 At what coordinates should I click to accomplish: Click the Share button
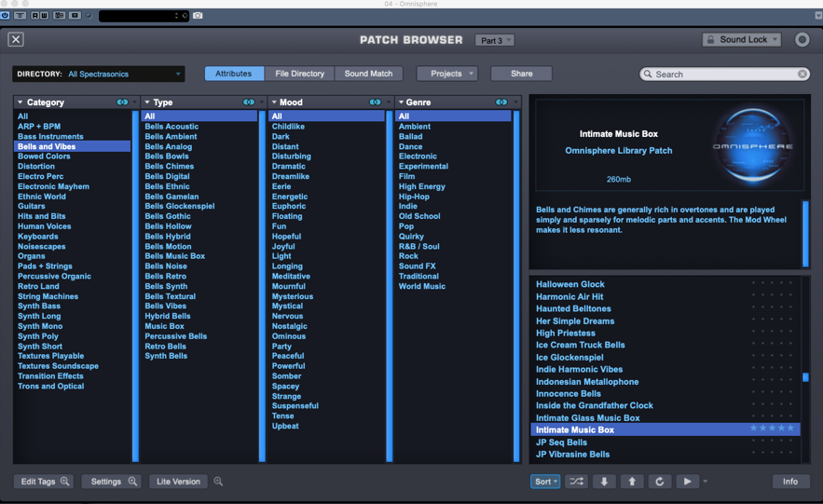(x=521, y=74)
